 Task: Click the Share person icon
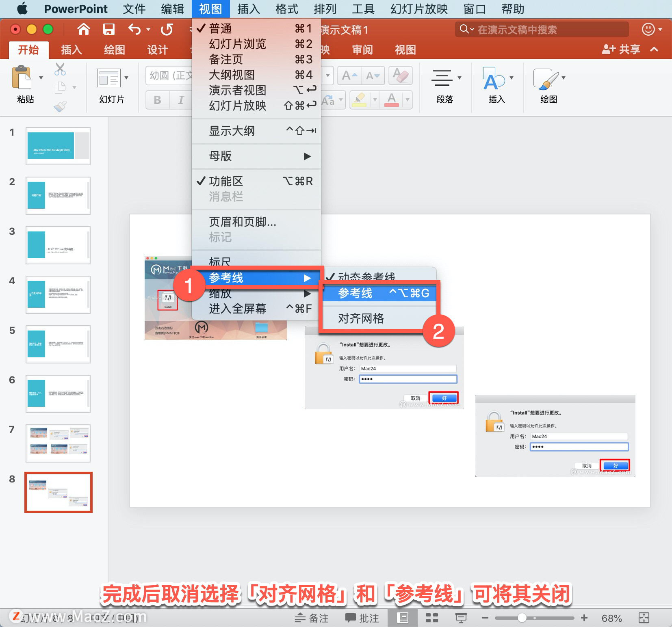click(x=609, y=49)
